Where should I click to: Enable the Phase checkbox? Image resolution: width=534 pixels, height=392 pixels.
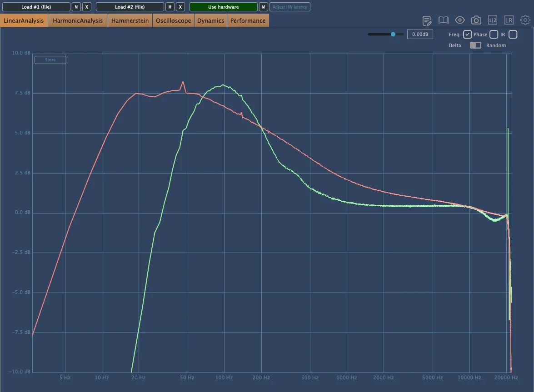point(494,35)
